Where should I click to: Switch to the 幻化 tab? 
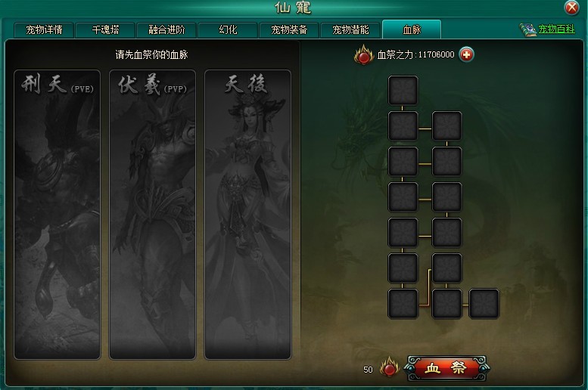pyautogui.click(x=228, y=30)
